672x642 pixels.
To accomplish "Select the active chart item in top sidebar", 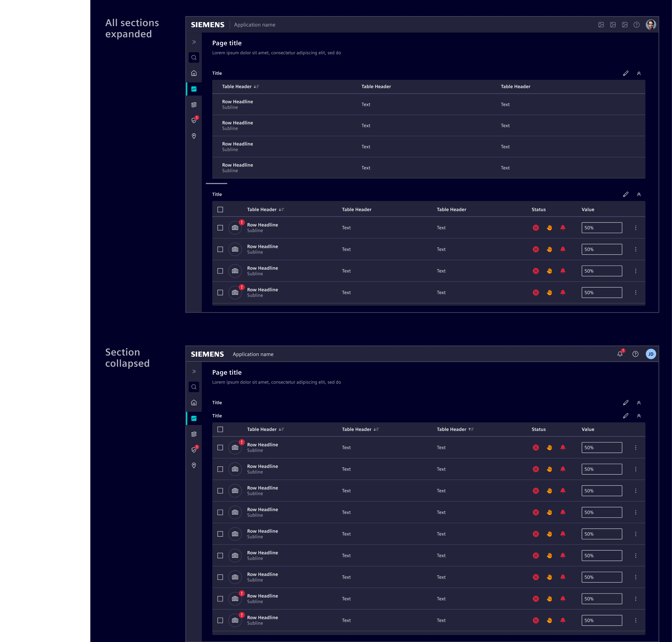I will (x=194, y=89).
